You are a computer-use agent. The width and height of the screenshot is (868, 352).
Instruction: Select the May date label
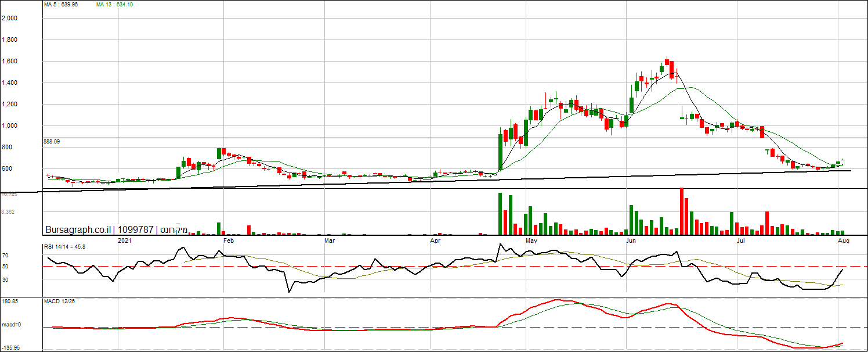tap(531, 240)
